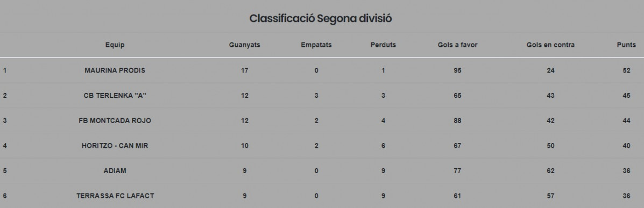Select the FB MONTCADA ROJO team

point(115,120)
